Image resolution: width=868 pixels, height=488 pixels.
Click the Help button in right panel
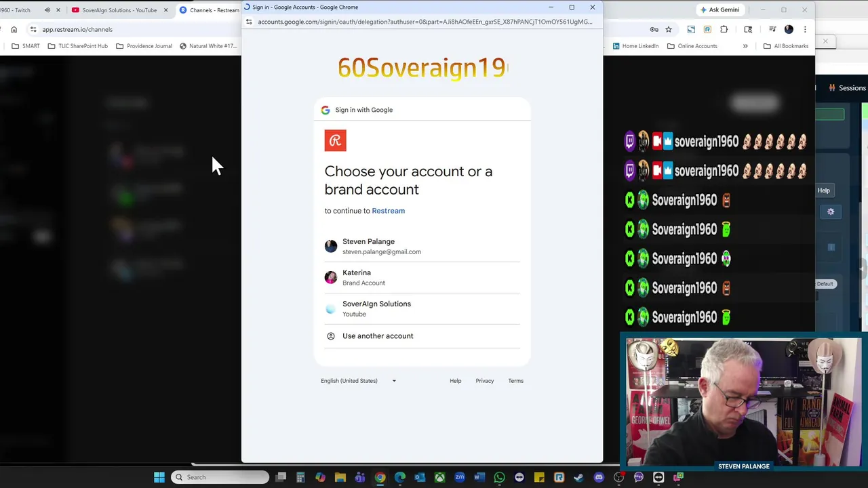point(823,190)
